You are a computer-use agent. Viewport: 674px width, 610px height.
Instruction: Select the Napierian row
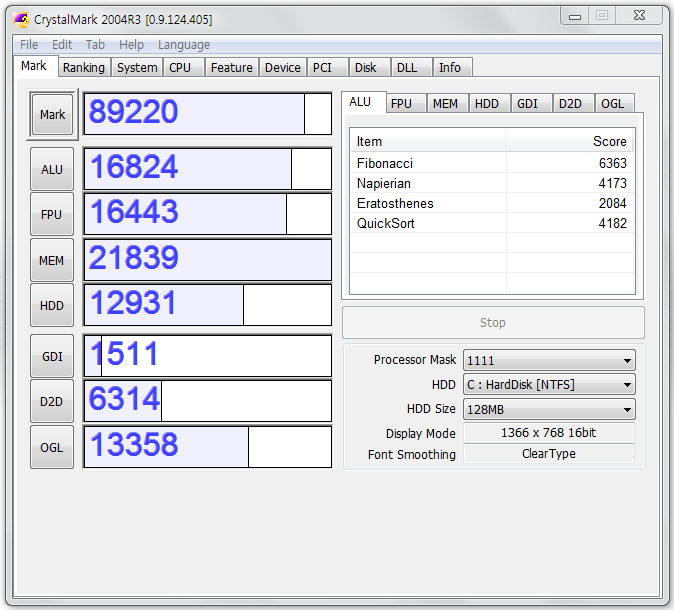pos(492,184)
